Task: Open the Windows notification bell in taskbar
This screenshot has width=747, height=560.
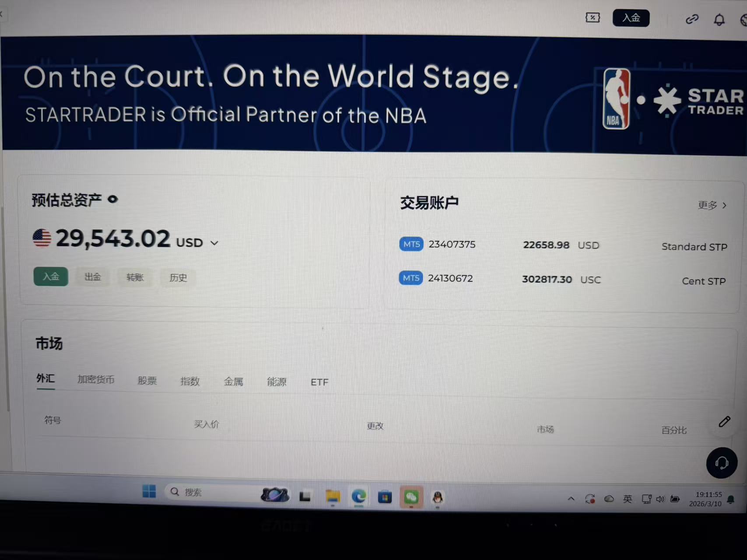Action: [730, 500]
